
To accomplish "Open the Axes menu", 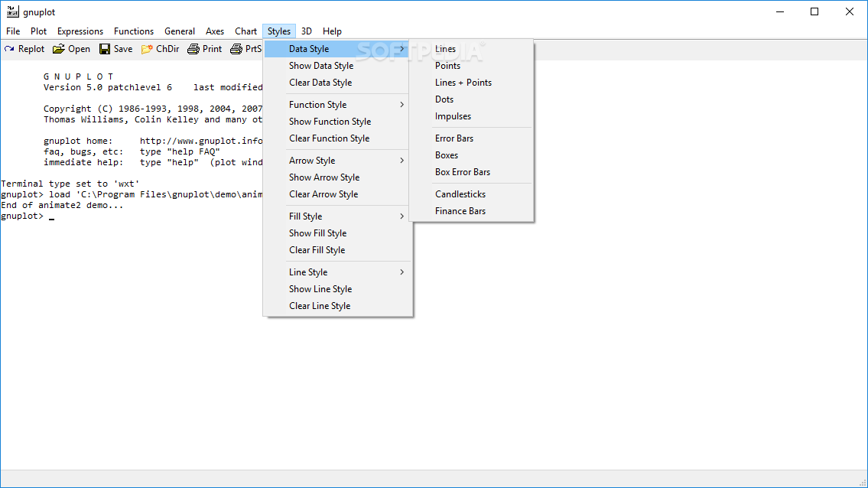I will 215,31.
